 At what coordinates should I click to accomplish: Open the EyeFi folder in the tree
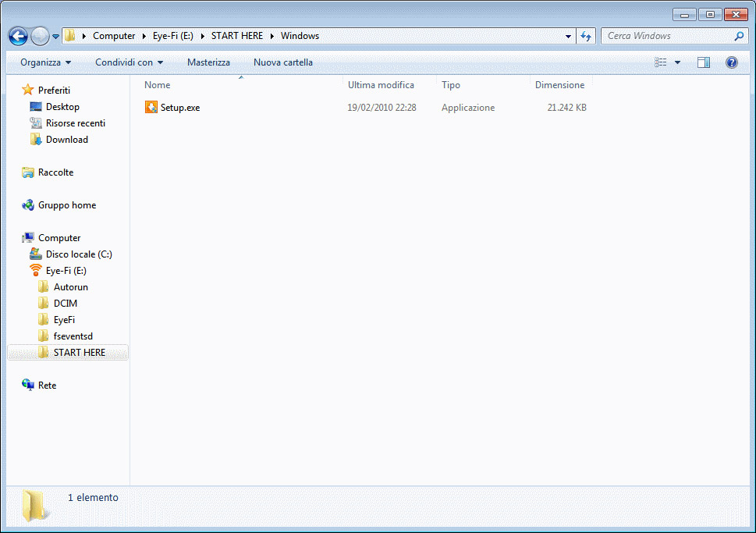[x=64, y=320]
